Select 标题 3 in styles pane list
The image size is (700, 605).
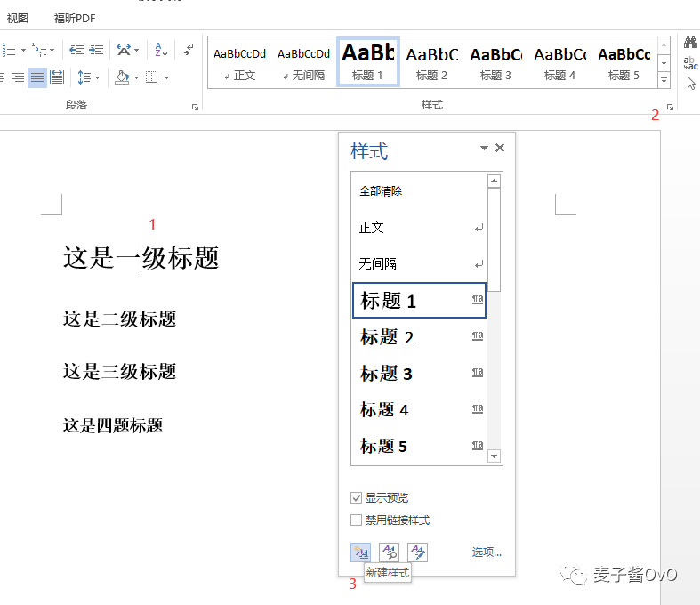click(419, 374)
